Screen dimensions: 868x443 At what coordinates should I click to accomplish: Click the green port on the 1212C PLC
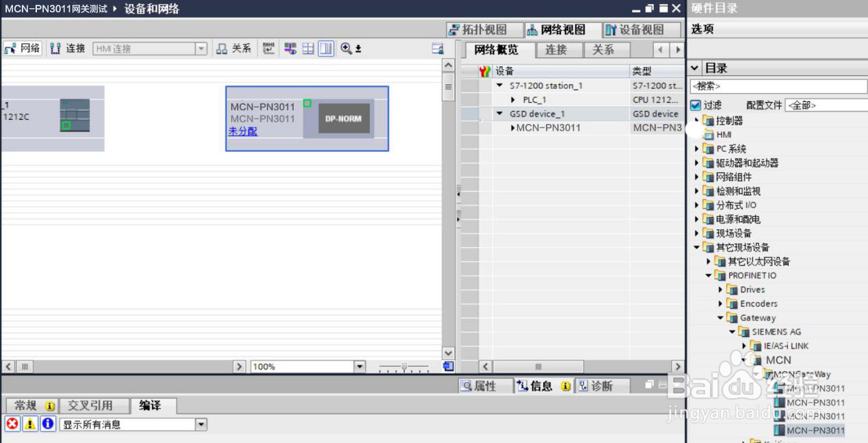66,125
